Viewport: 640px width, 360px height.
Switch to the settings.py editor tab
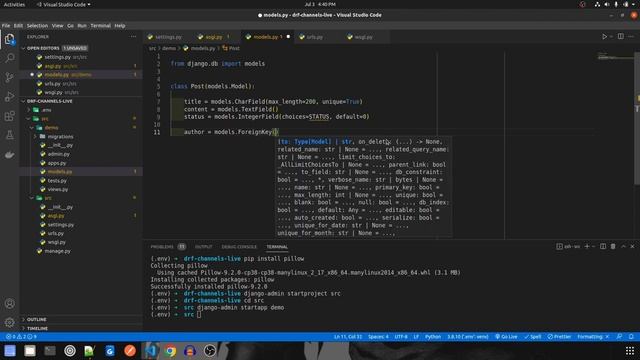click(x=168, y=37)
